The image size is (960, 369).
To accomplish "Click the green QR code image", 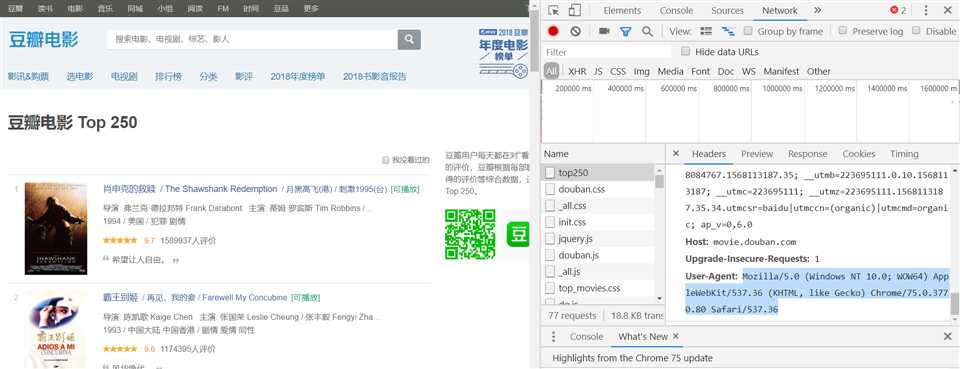I will click(470, 234).
